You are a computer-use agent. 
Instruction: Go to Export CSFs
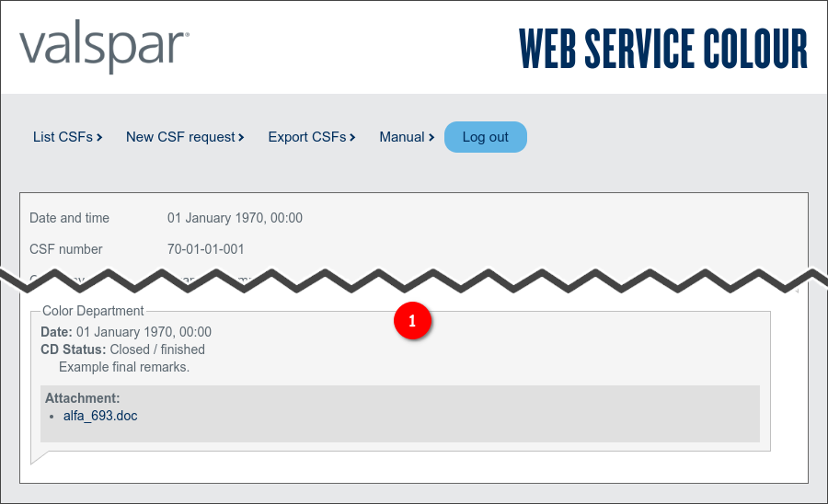tap(307, 137)
